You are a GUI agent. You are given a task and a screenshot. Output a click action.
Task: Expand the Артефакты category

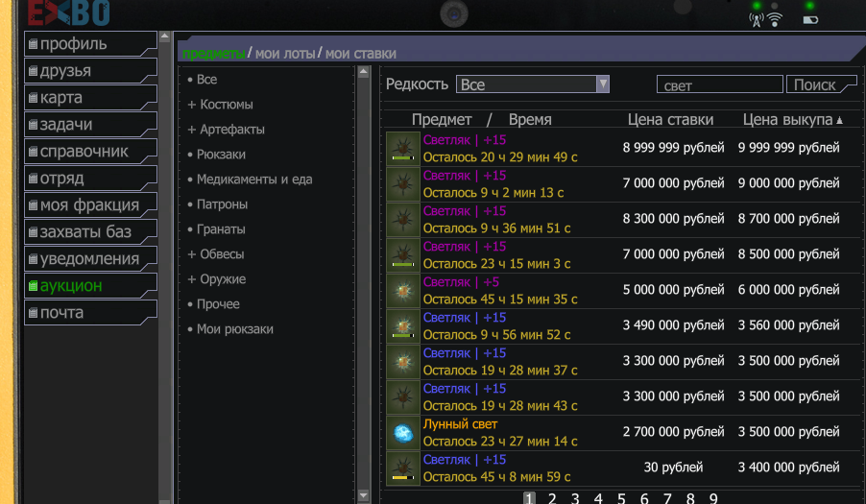(226, 130)
